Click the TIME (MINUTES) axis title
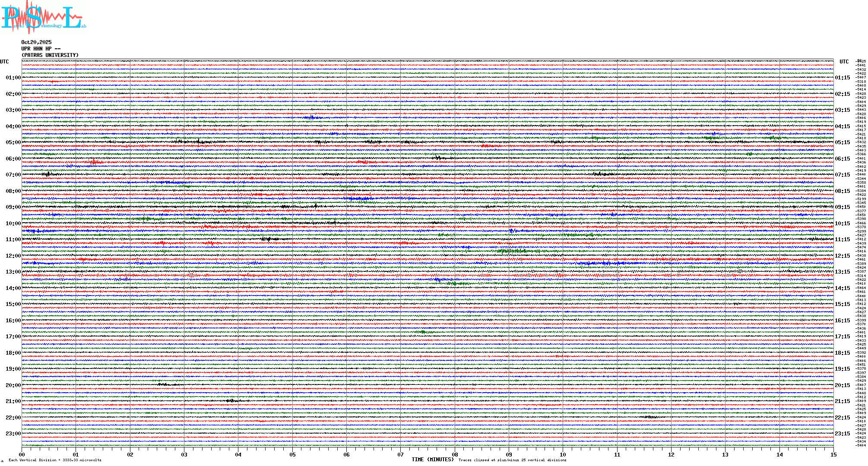The height and width of the screenshot is (466, 868). tap(432, 460)
